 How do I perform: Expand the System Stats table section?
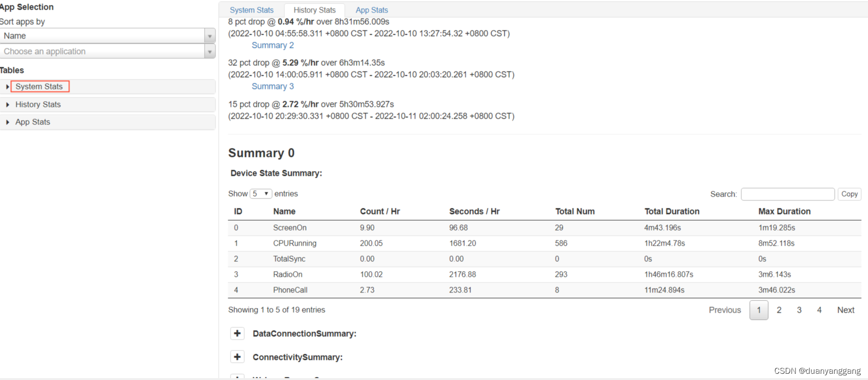108,87
